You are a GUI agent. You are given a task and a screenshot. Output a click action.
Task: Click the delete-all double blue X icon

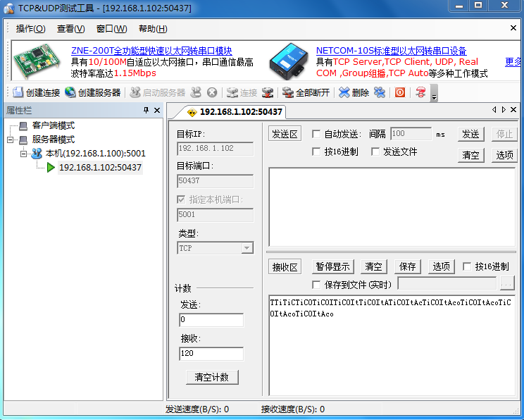[380, 92]
